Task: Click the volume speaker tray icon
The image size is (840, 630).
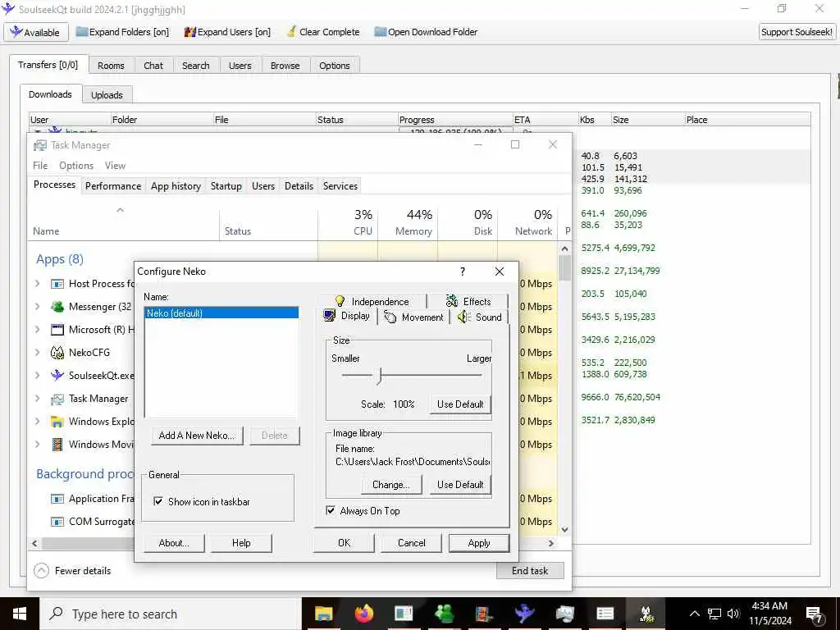Action: pyautogui.click(x=733, y=614)
